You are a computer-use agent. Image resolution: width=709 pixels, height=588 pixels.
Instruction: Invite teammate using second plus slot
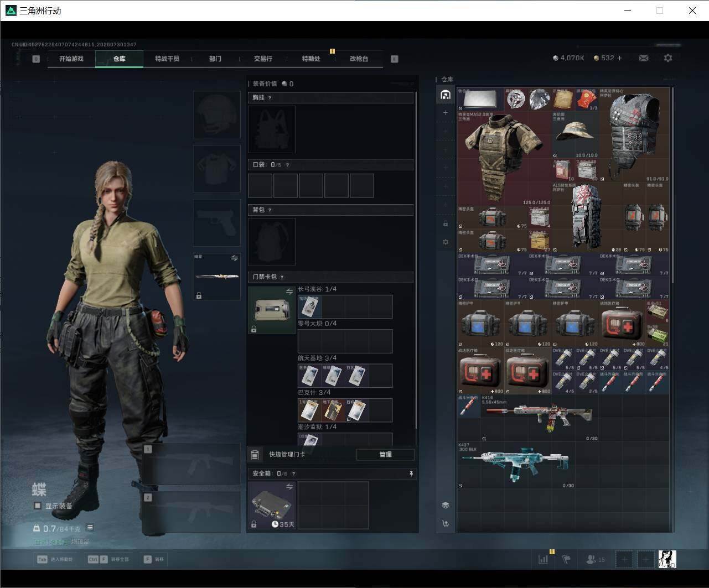click(x=645, y=559)
